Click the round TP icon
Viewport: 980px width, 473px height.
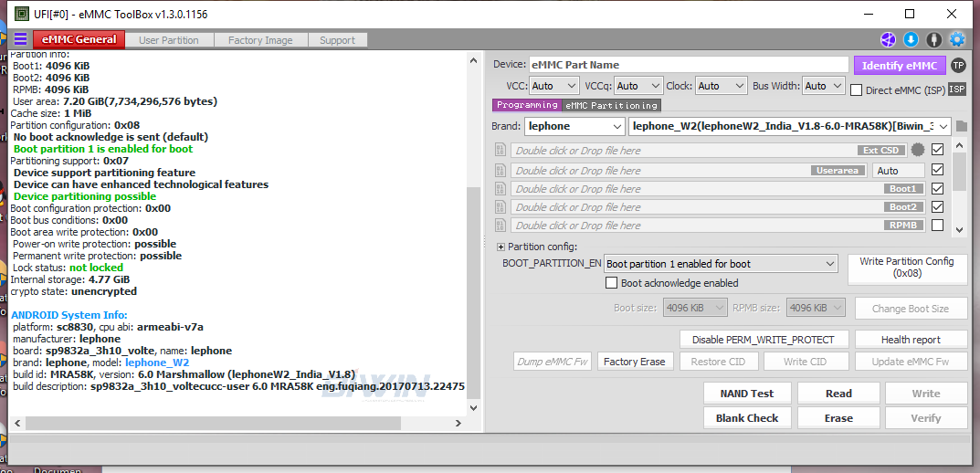(958, 65)
